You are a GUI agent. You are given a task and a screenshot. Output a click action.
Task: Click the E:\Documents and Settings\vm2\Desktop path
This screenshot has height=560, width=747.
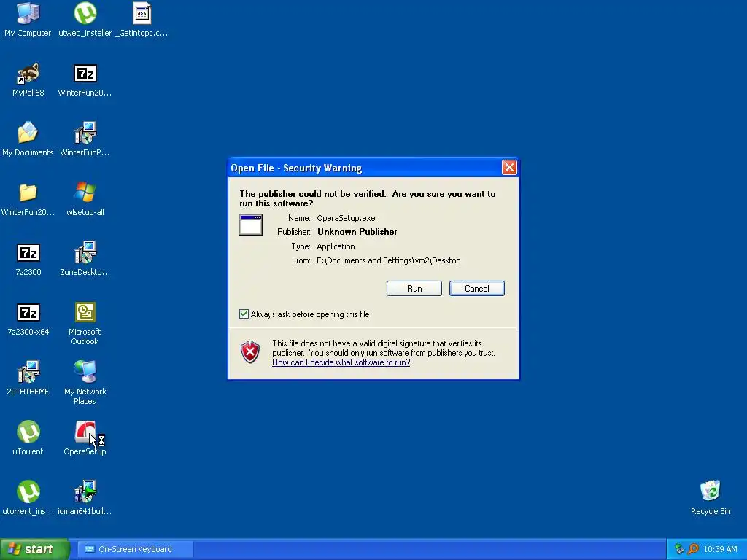(389, 260)
